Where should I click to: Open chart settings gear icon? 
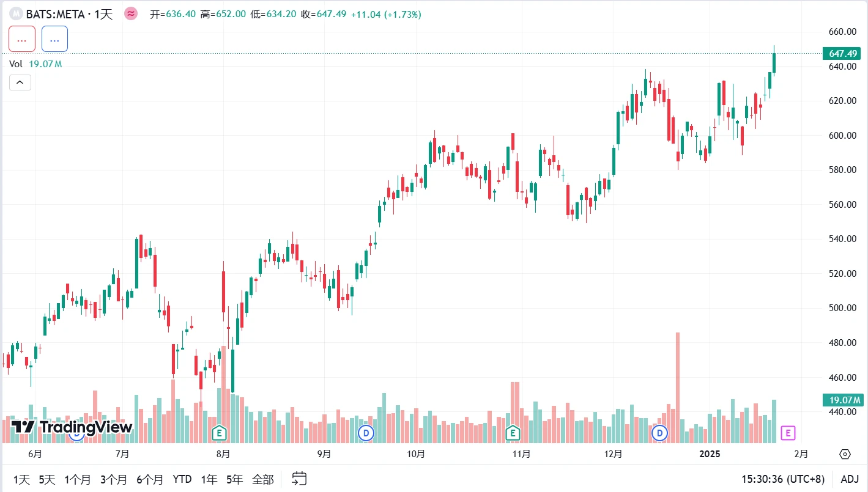point(845,453)
